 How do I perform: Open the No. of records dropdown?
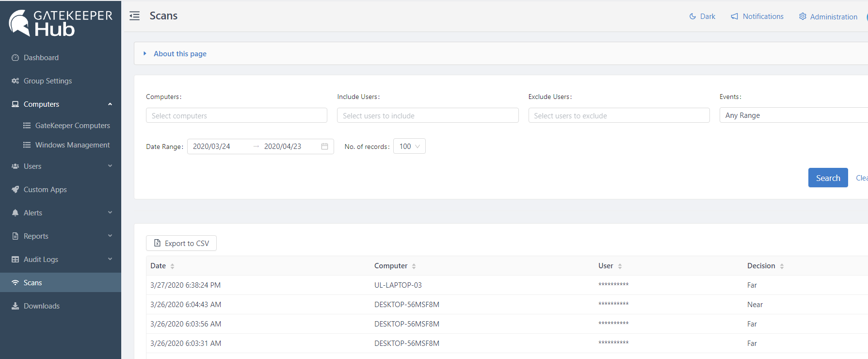tap(409, 147)
